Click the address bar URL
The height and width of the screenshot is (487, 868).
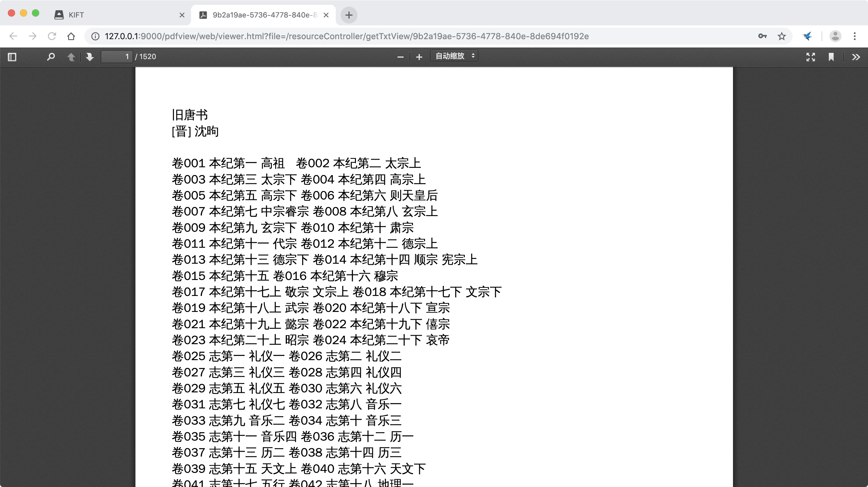[x=346, y=36]
